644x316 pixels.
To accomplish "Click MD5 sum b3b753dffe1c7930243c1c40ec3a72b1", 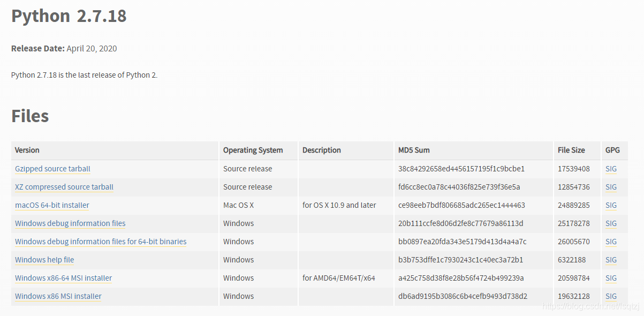I will (461, 260).
